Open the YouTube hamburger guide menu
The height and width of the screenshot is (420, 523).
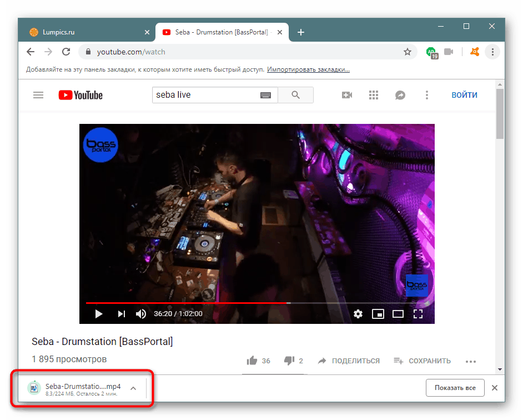click(x=38, y=95)
